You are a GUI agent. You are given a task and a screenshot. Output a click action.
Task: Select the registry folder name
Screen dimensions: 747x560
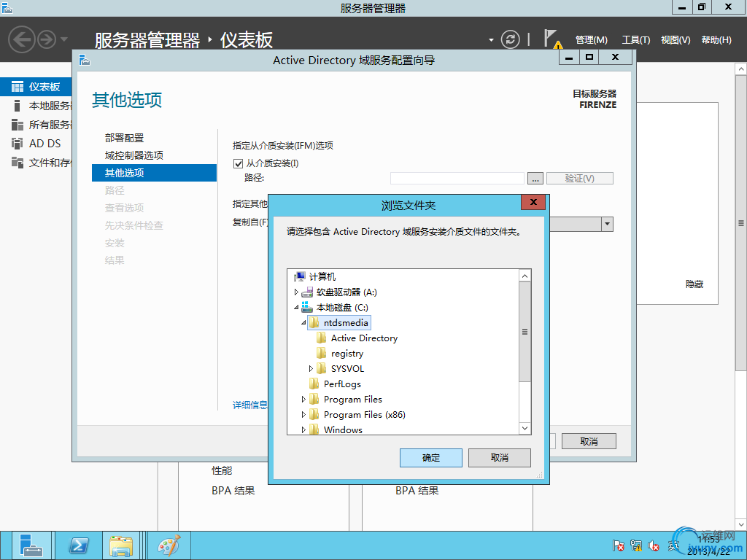[347, 354]
